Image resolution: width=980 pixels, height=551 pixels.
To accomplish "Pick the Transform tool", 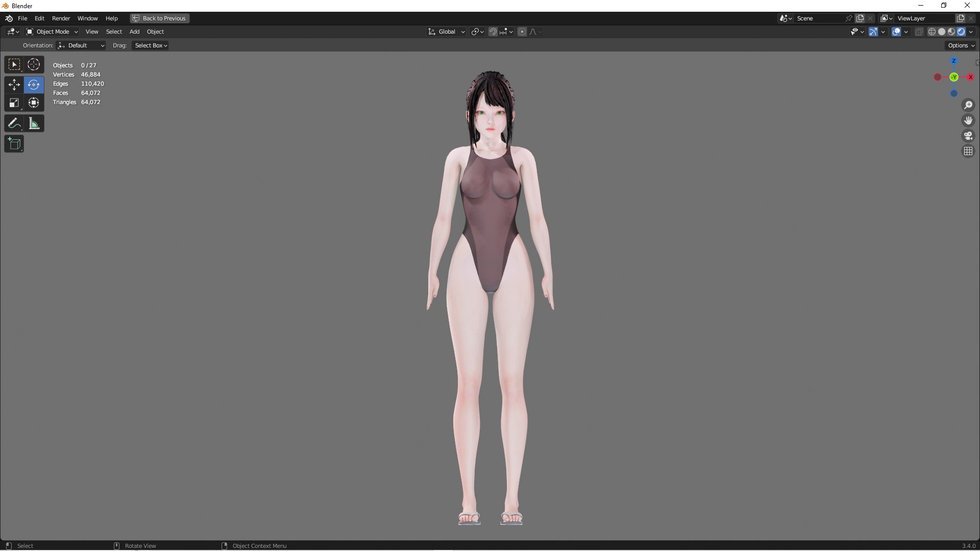I will (34, 103).
